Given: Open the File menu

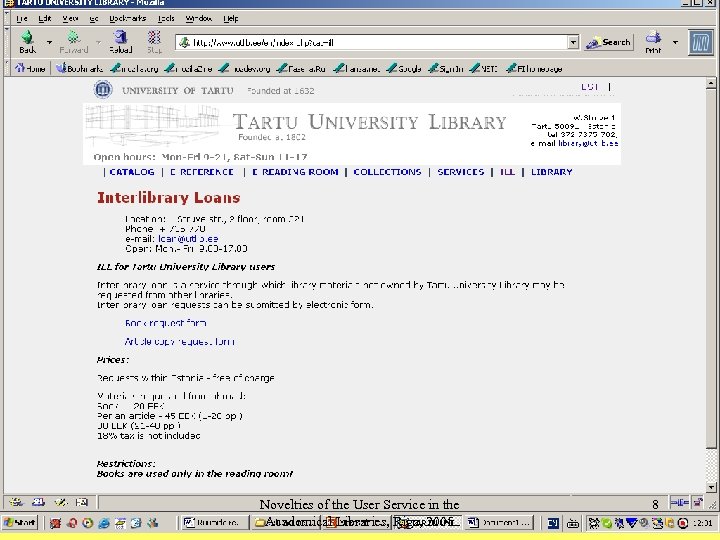Looking at the screenshot, I should 22,18.
